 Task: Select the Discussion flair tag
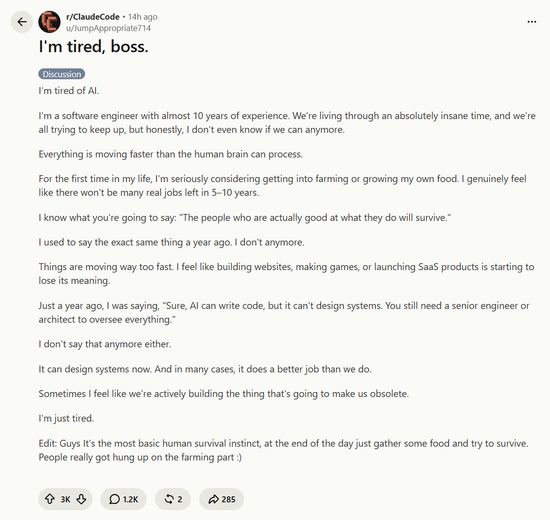(62, 74)
